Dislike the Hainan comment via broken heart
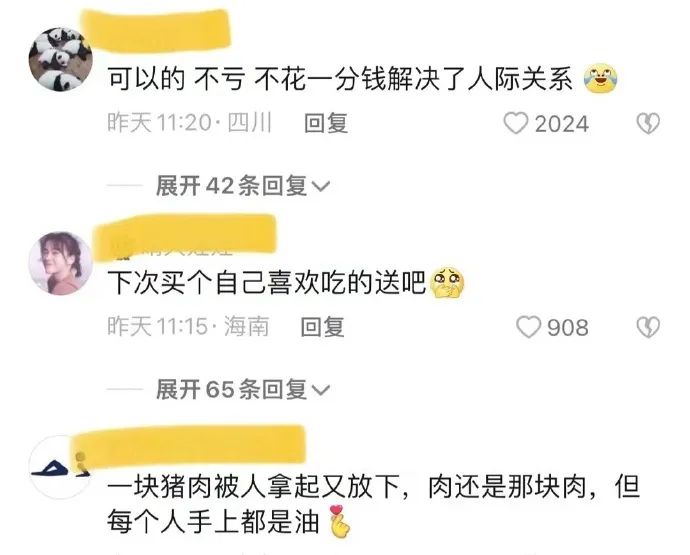 coord(648,327)
